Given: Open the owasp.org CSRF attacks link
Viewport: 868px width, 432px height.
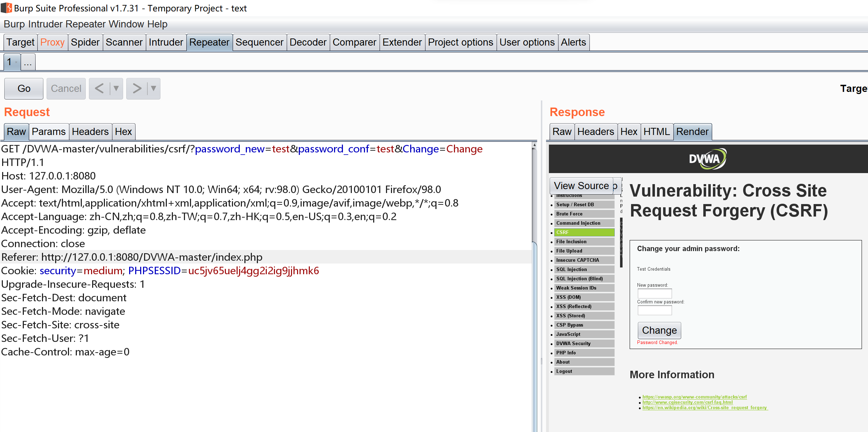Looking at the screenshot, I should 694,397.
